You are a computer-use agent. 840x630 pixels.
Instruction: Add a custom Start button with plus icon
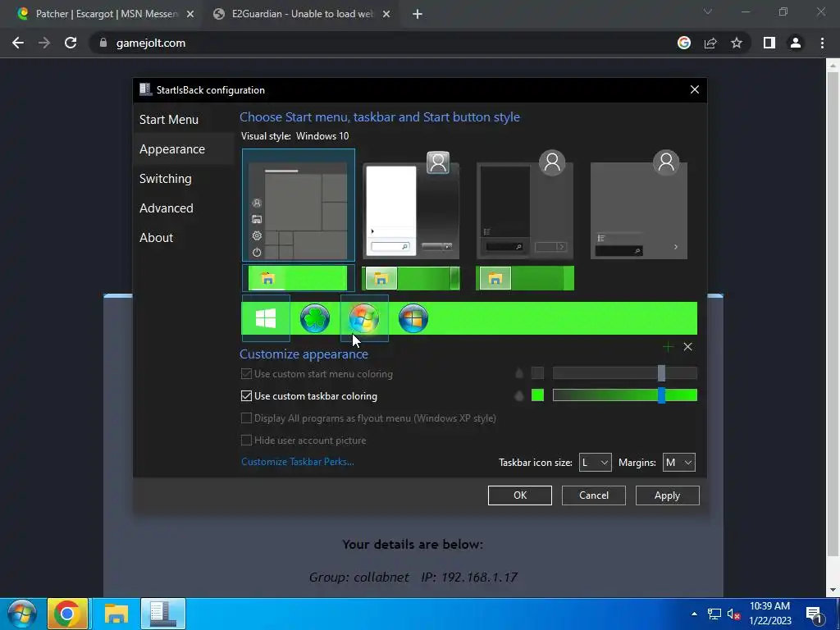coord(668,347)
